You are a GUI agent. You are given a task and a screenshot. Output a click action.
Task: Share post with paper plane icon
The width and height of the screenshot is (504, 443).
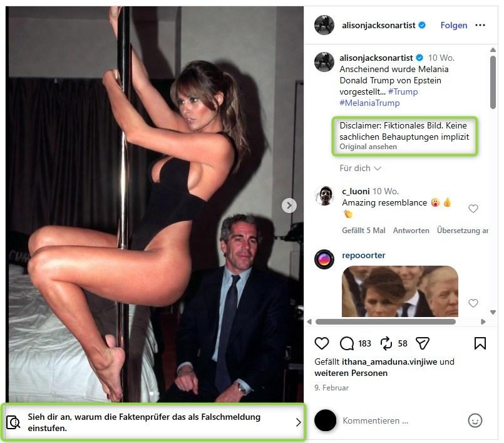pos(423,343)
